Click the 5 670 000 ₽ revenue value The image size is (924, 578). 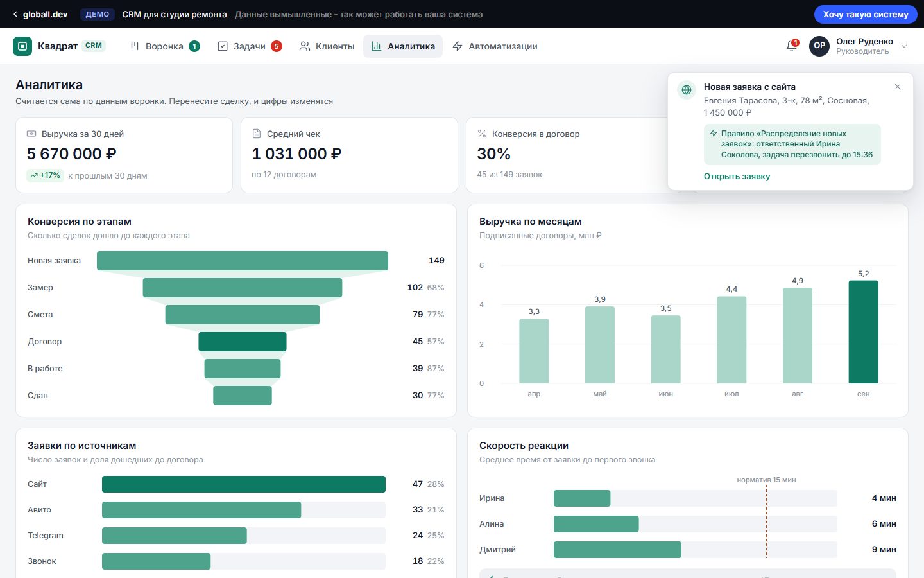click(71, 154)
